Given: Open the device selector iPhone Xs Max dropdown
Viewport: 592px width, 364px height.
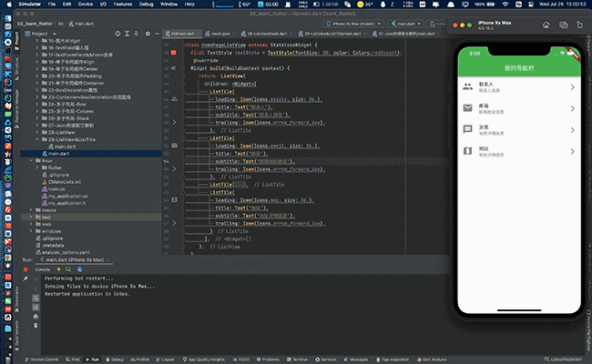Looking at the screenshot, I should point(353,24).
